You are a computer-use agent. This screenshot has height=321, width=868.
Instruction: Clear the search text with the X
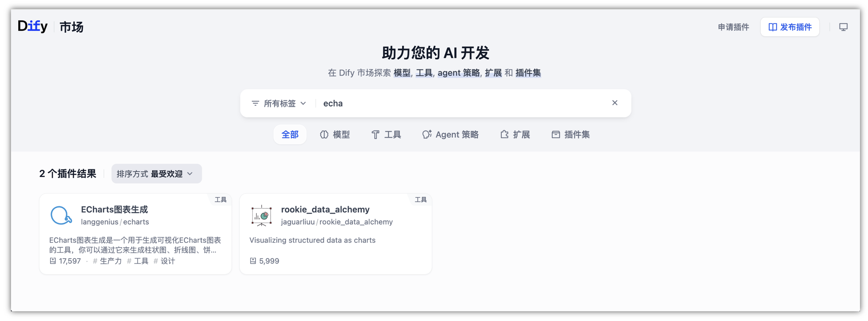614,103
